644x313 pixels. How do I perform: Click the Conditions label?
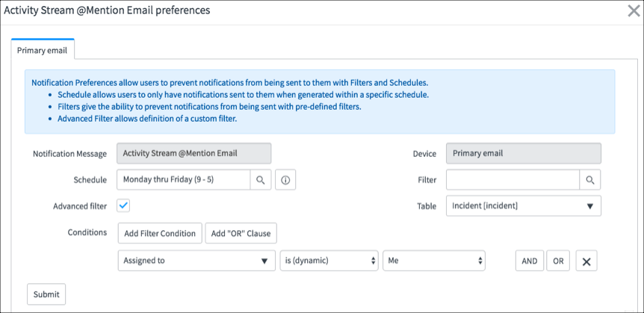point(87,232)
